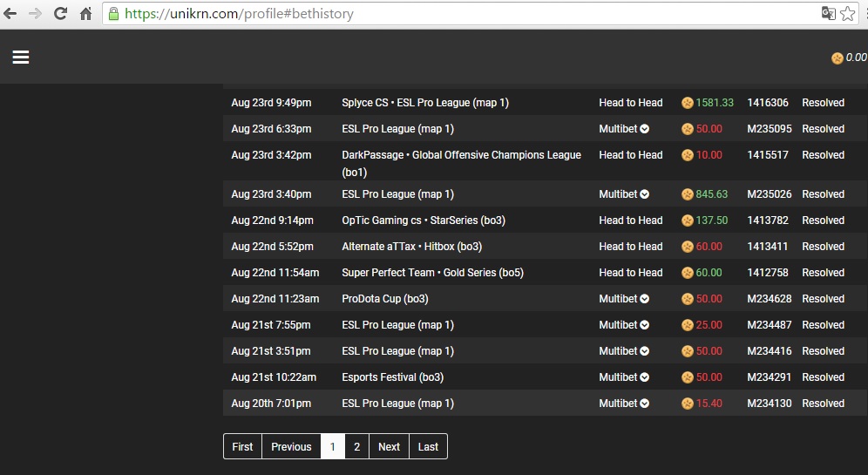Expand Multibet details for ProDota Cup
This screenshot has height=475, width=868.
coord(644,299)
